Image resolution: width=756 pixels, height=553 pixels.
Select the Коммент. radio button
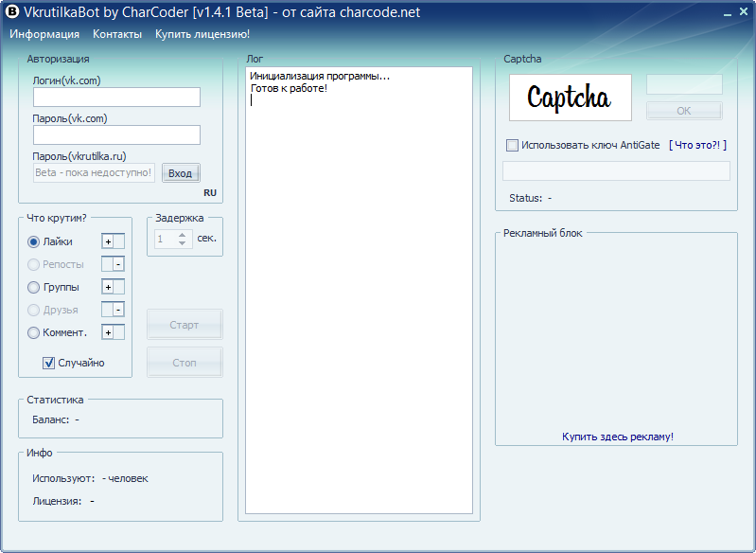tap(33, 333)
